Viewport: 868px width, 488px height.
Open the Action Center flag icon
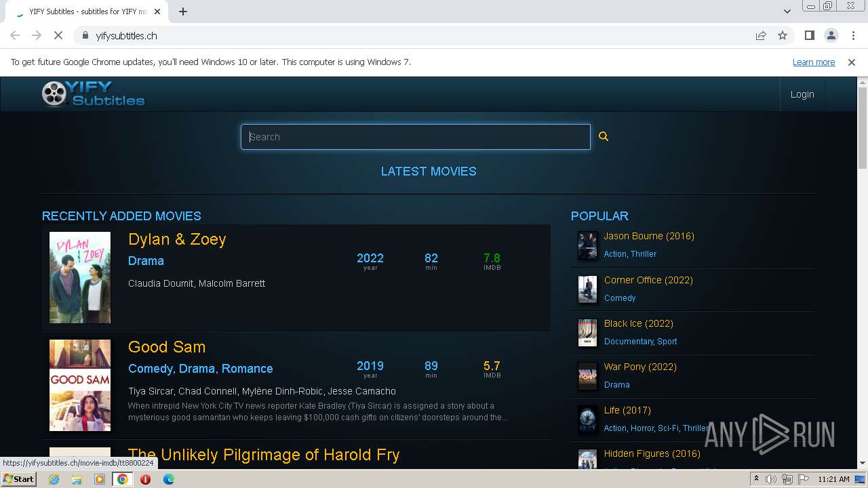pos(802,479)
